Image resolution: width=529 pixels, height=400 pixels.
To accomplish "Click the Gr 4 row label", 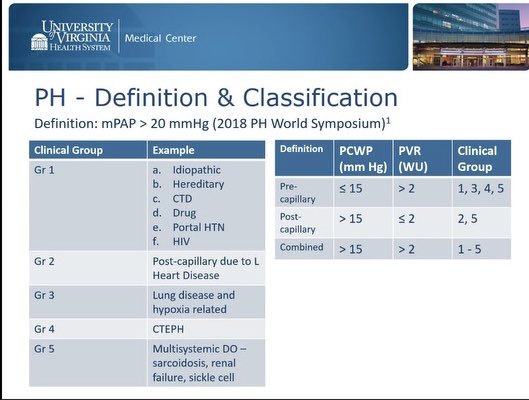I will tap(44, 329).
